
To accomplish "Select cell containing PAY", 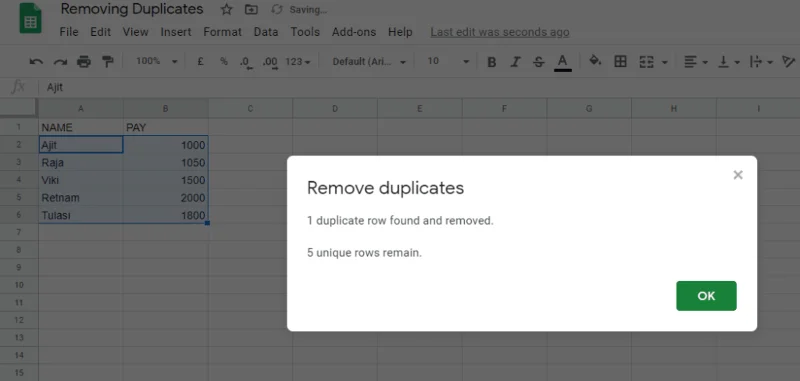I will [165, 128].
